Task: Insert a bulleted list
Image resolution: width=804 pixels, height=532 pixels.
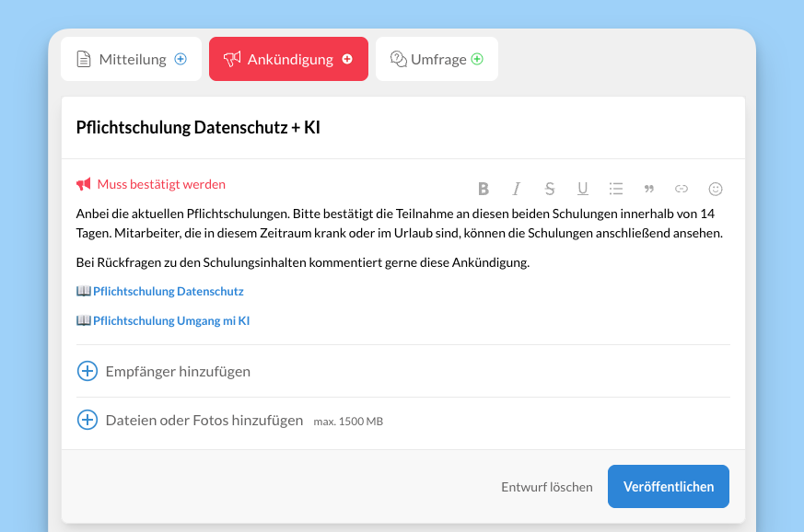Action: click(616, 189)
